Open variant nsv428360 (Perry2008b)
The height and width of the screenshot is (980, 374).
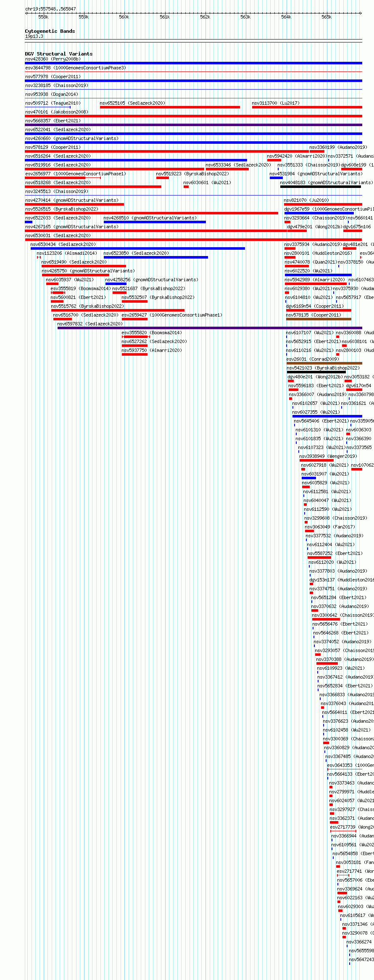(x=53, y=59)
